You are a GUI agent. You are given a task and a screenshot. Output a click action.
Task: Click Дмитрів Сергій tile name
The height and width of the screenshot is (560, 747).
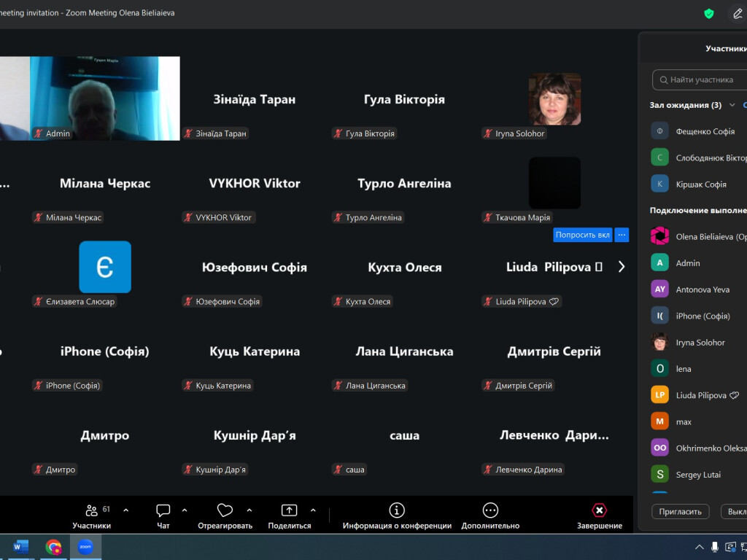click(554, 351)
